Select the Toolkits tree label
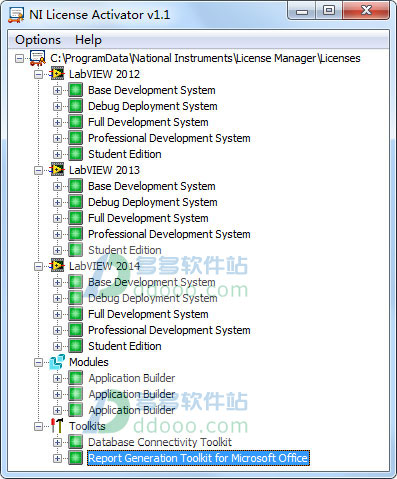The image size is (397, 479). point(87,426)
